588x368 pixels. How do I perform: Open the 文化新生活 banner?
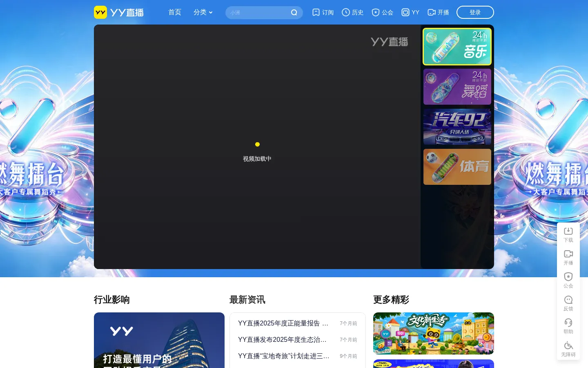(434, 333)
